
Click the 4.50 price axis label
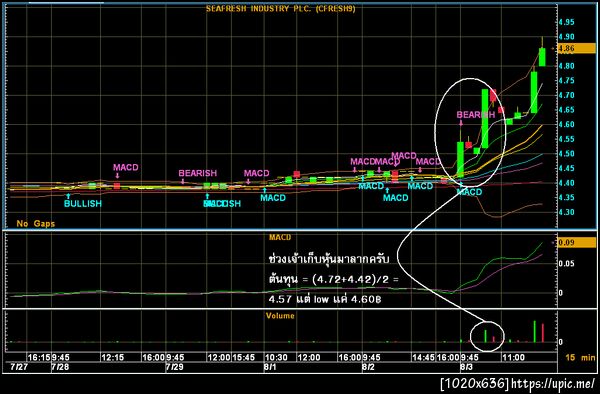(x=566, y=154)
